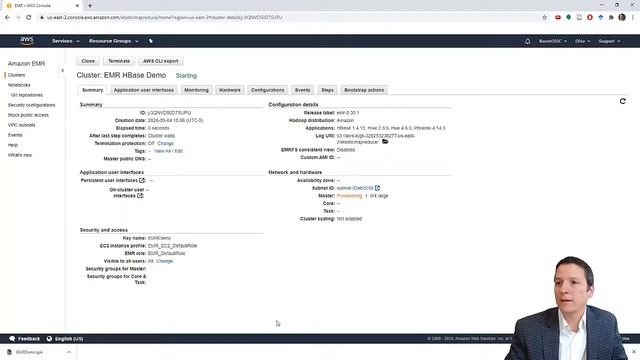
Task: Collapse the Amazon EMR sidebar arrow
Action: pos(62,71)
